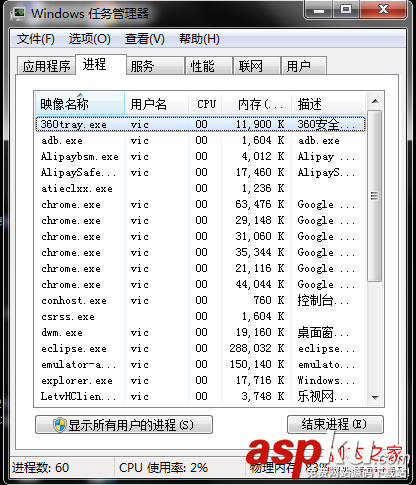Select the csrss.exe process
The height and width of the screenshot is (485, 416).
coord(200,316)
